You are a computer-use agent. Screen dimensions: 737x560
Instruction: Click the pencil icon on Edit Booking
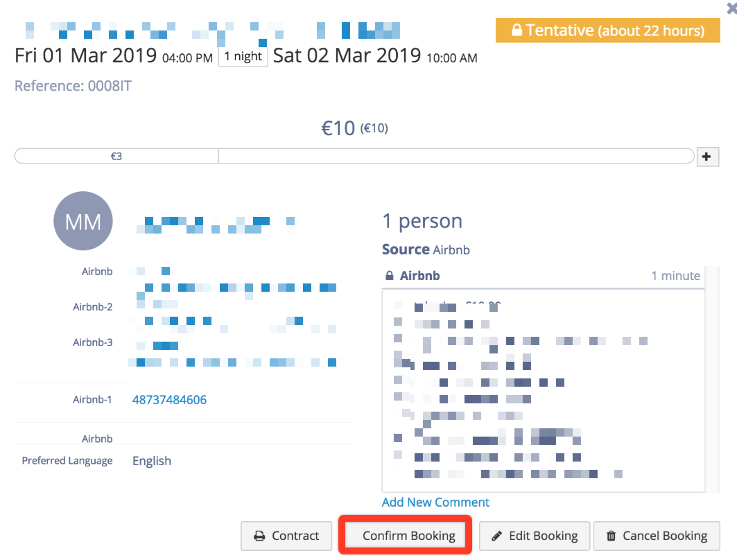[496, 536]
